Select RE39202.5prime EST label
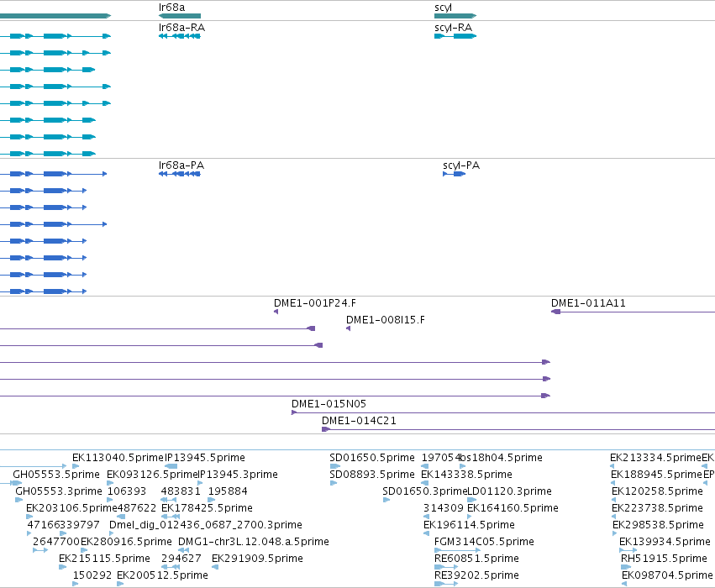715x588 pixels. pos(477,575)
